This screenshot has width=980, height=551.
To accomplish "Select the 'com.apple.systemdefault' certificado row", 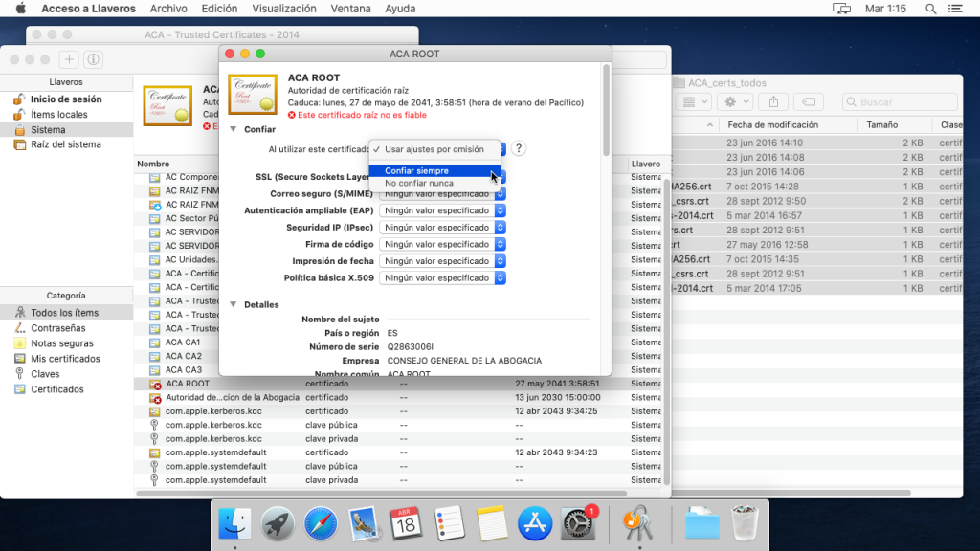I will pyautogui.click(x=399, y=452).
